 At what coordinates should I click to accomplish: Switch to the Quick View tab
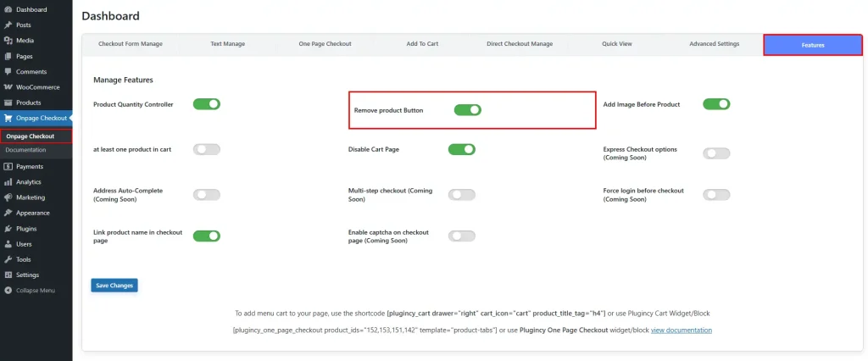[x=617, y=44]
